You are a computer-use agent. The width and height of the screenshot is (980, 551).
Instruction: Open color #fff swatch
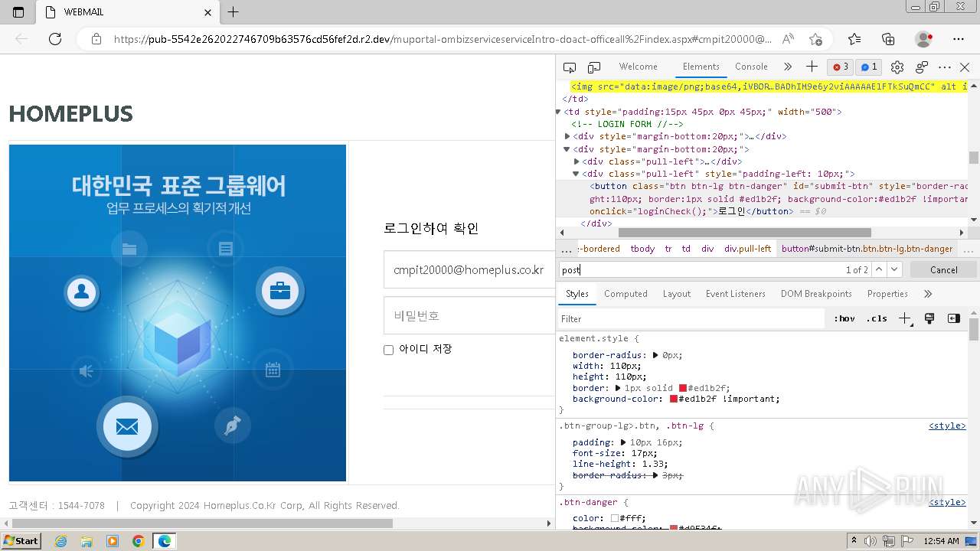click(x=615, y=518)
